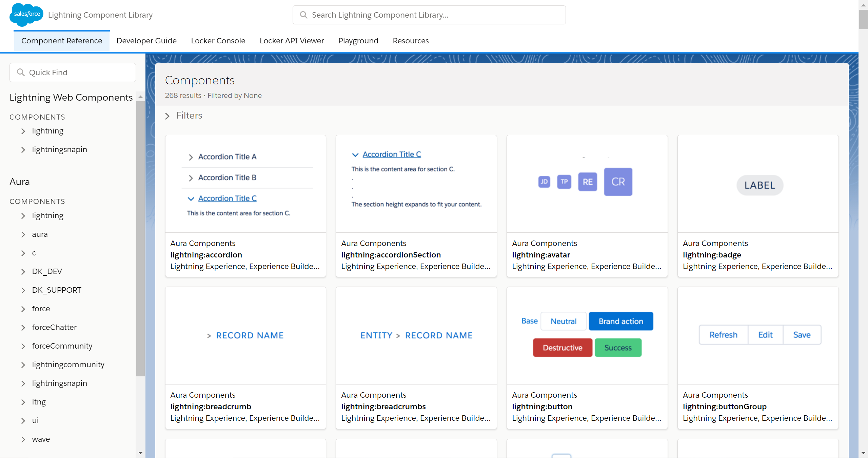Image resolution: width=868 pixels, height=458 pixels.
Task: Expand the wave namespace in the sidebar
Action: click(x=23, y=439)
